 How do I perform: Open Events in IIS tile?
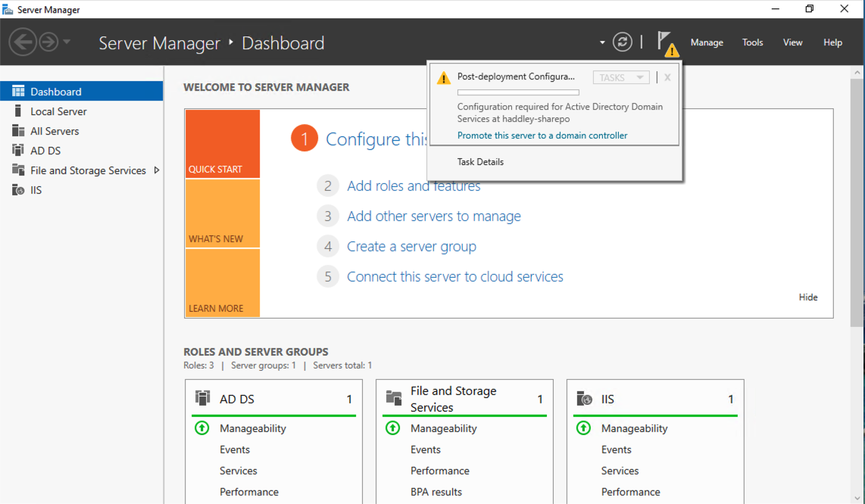pos(617,450)
